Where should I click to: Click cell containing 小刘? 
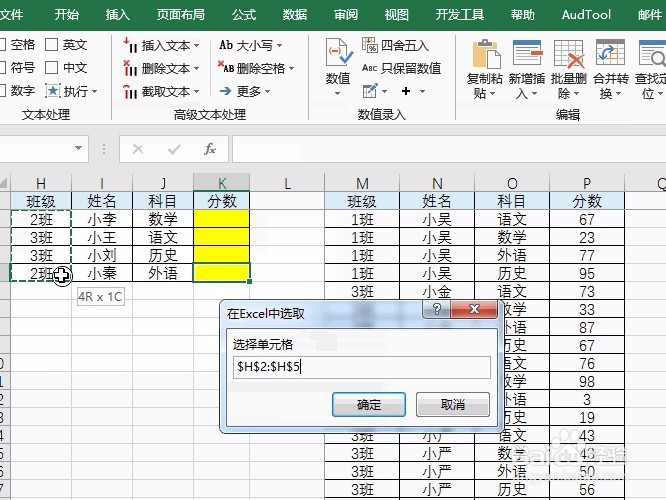click(102, 255)
